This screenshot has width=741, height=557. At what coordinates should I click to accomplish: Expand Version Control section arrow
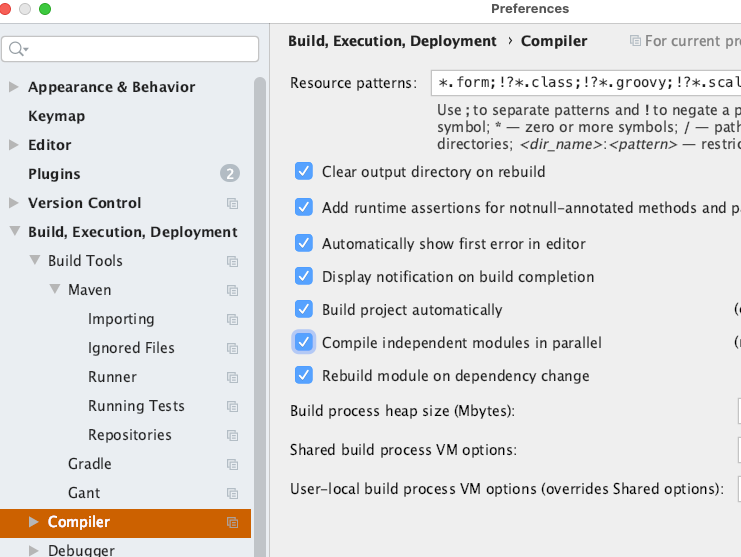pos(14,203)
